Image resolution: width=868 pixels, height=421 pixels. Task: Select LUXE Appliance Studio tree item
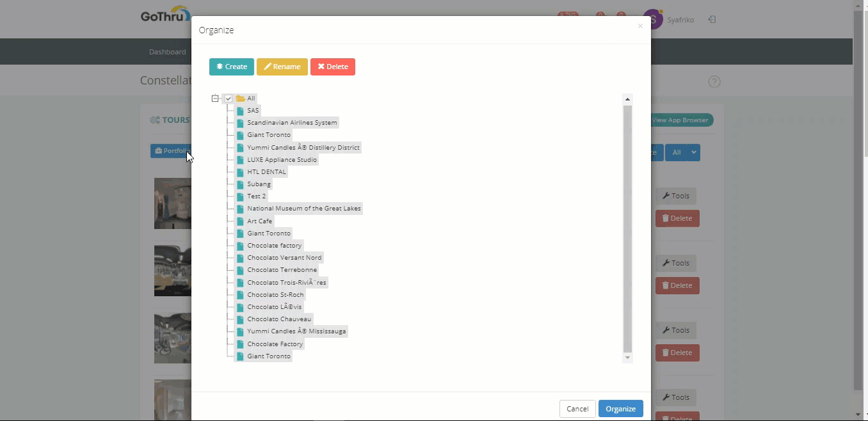282,160
